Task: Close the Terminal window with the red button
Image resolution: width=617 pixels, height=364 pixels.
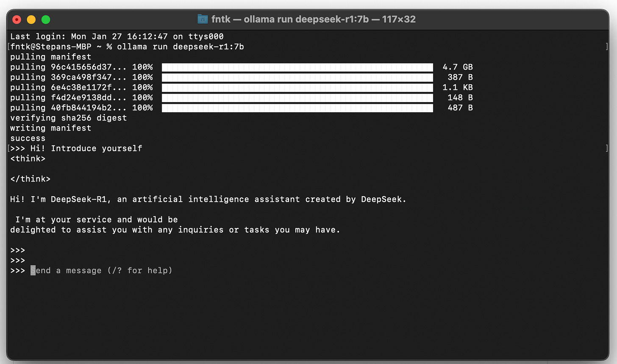Action: 17,19
